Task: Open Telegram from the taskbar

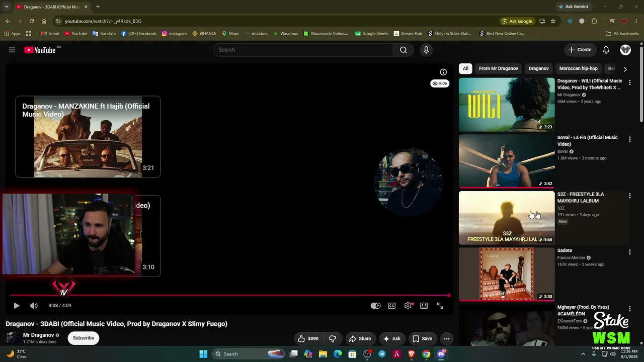Action: (382, 354)
